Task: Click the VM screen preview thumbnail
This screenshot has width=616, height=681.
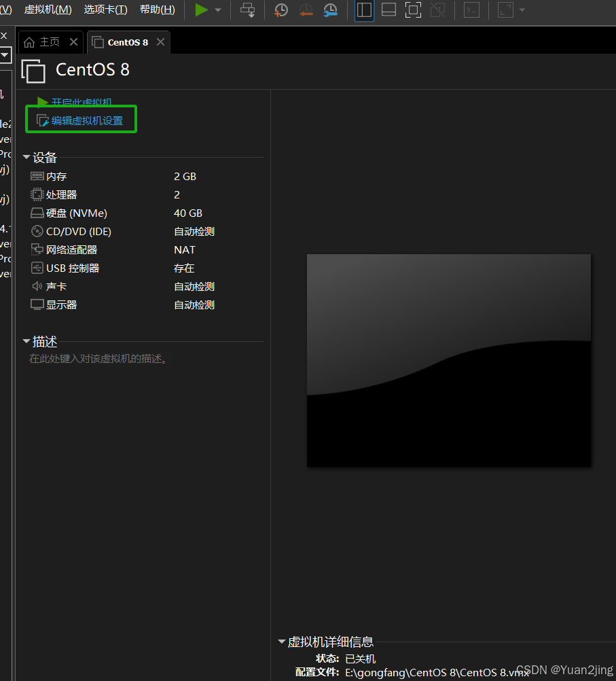Action: (x=449, y=360)
